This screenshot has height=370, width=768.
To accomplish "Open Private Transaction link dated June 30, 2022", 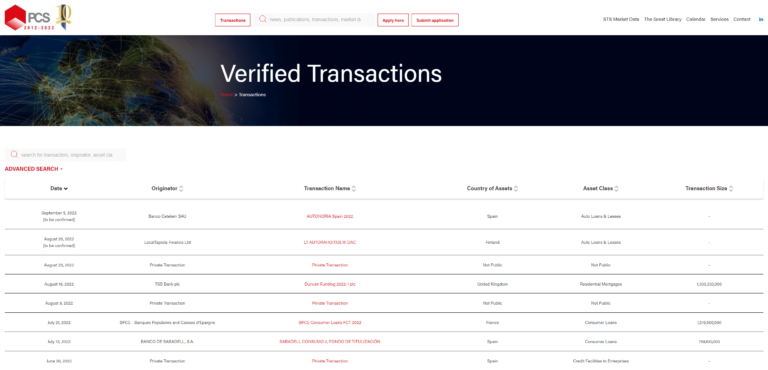I will pos(330,361).
